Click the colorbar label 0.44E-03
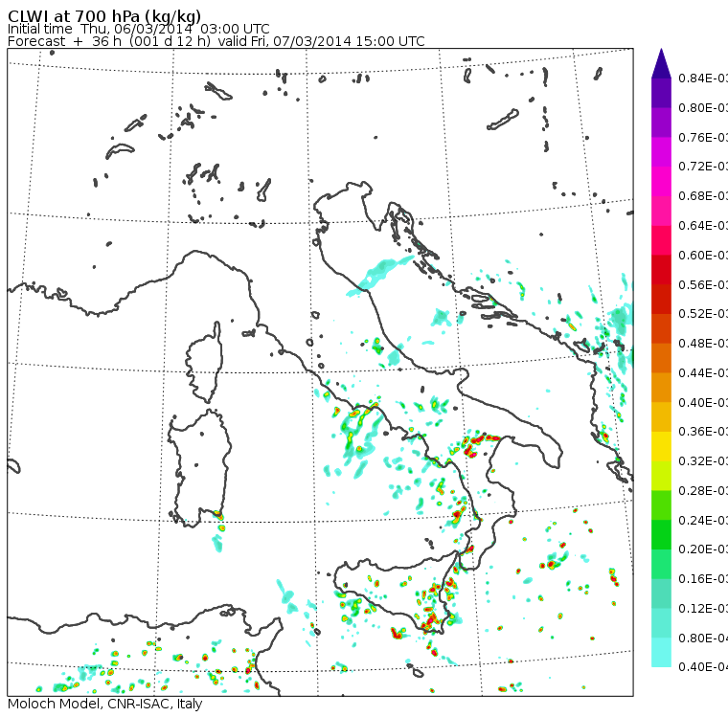728x717 pixels. 703,373
